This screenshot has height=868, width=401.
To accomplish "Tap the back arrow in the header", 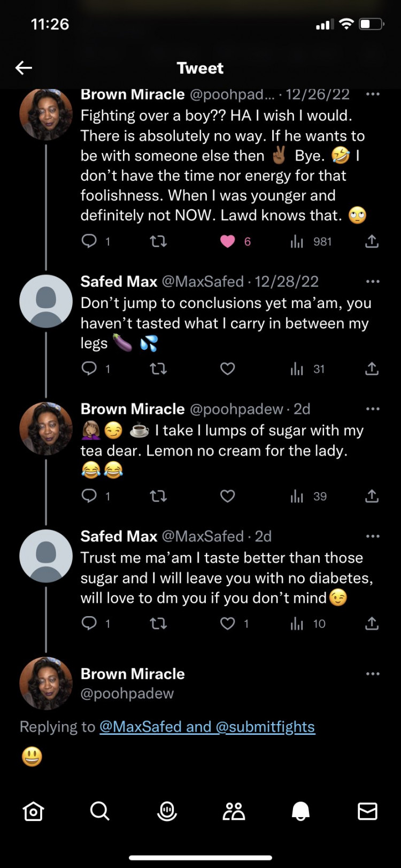I will tap(24, 68).
